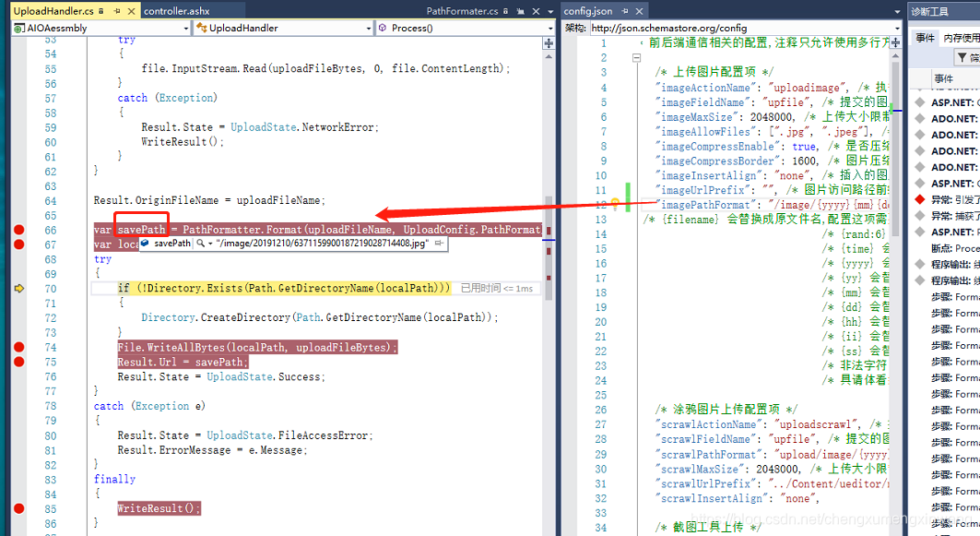Click Result.Url = savePath on line 75

coord(183,363)
